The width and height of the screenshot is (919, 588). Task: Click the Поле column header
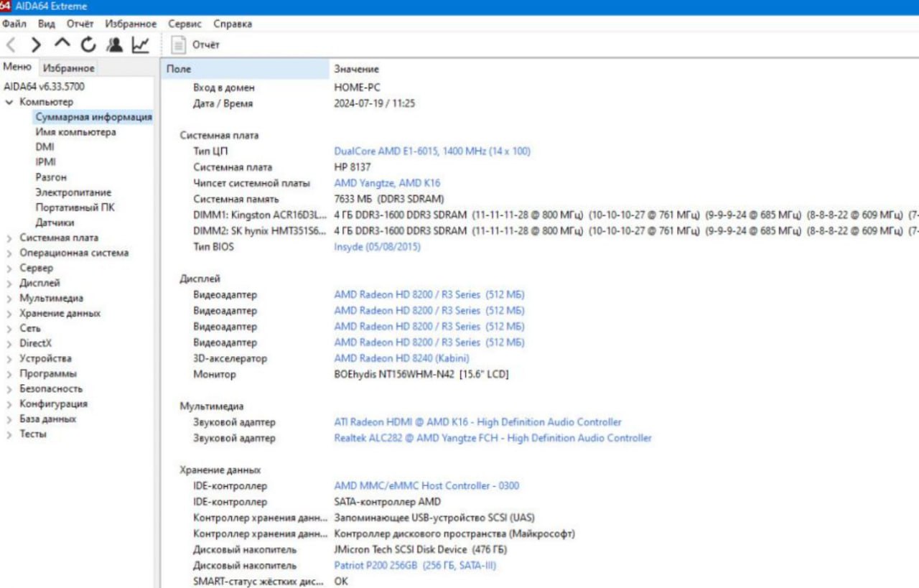(x=244, y=69)
